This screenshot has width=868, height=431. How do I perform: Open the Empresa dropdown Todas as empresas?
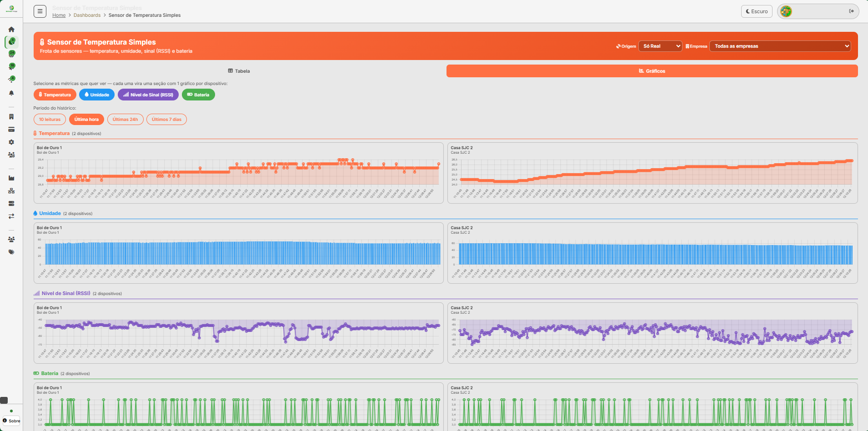(x=780, y=46)
